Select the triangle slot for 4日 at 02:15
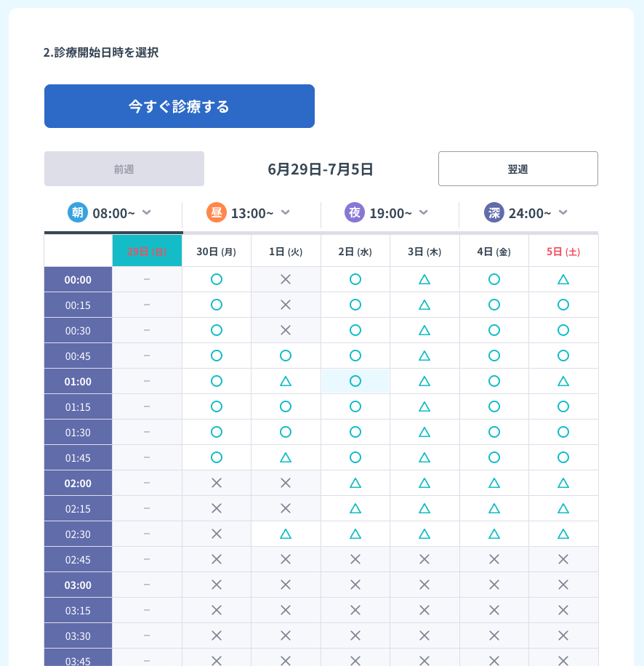 point(494,508)
